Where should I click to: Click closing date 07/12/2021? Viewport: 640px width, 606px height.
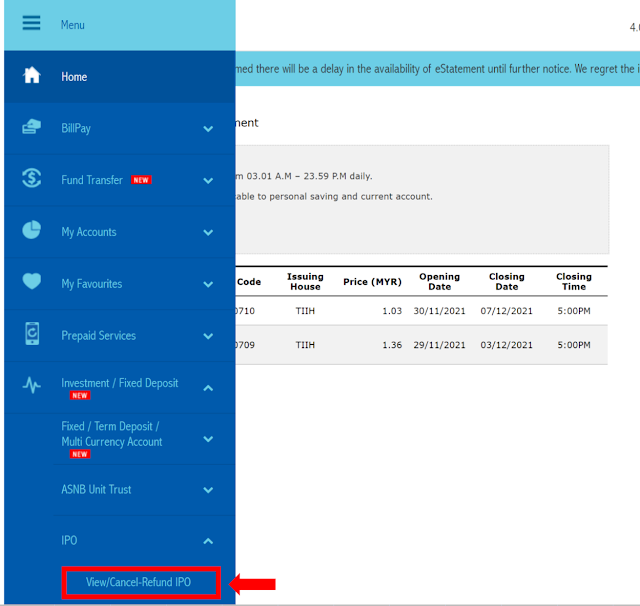[x=507, y=311]
